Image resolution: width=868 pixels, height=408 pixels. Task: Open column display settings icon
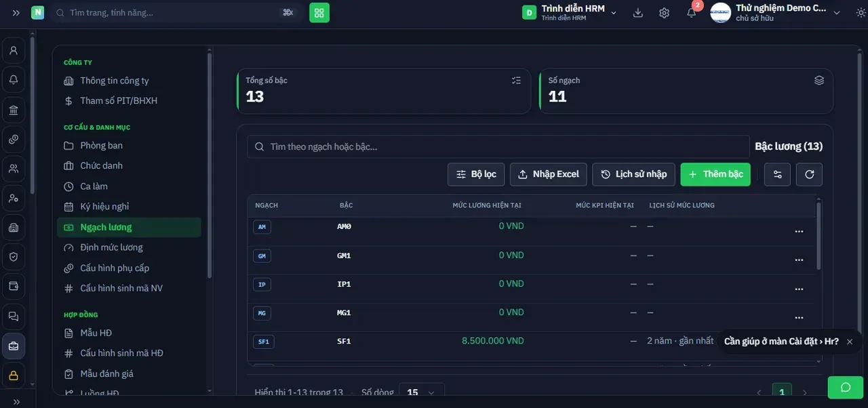tap(777, 174)
